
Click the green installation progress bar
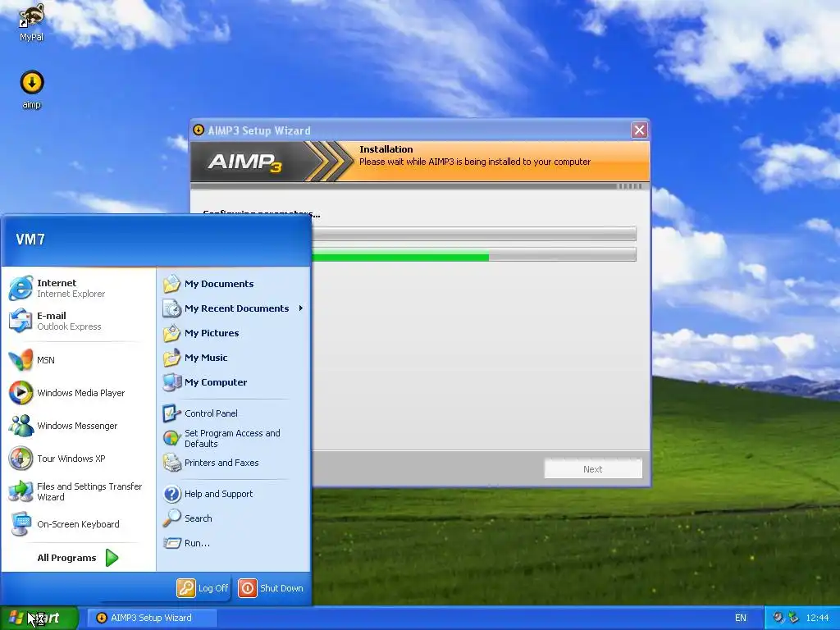click(400, 258)
